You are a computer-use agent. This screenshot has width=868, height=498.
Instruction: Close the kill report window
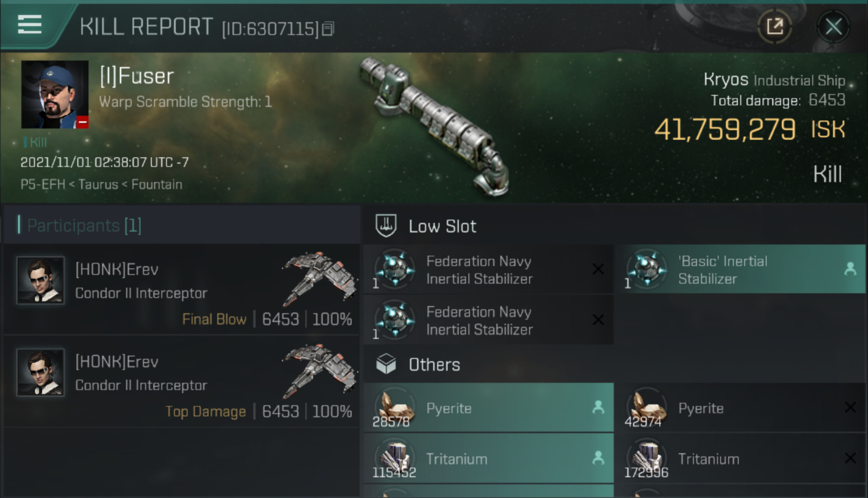(x=833, y=26)
